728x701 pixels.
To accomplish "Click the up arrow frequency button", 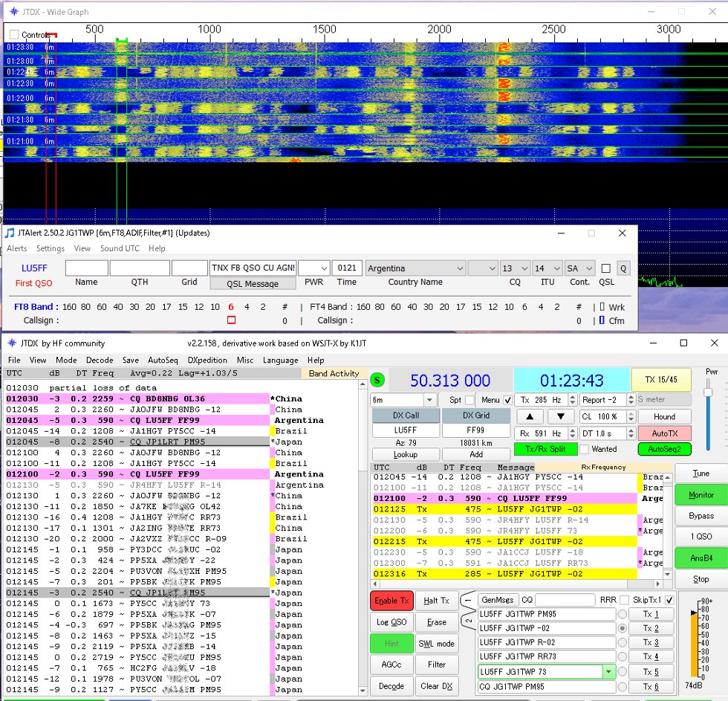I will [x=529, y=416].
